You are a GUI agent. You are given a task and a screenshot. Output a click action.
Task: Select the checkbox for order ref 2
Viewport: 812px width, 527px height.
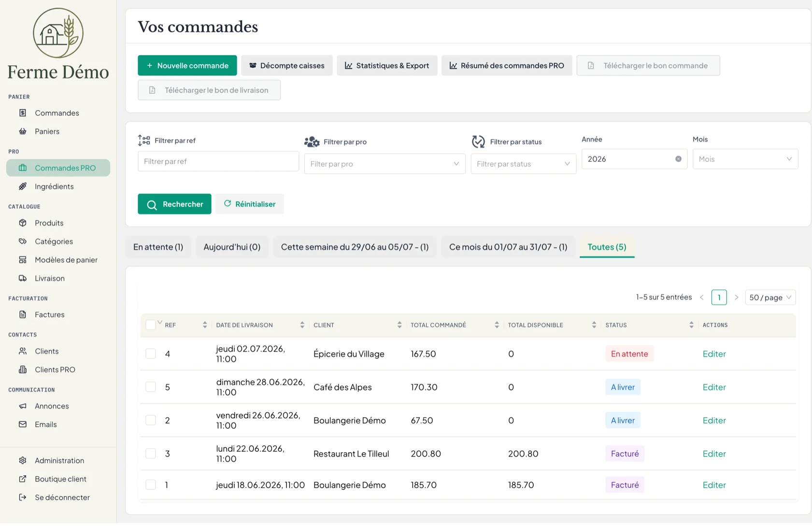click(151, 420)
